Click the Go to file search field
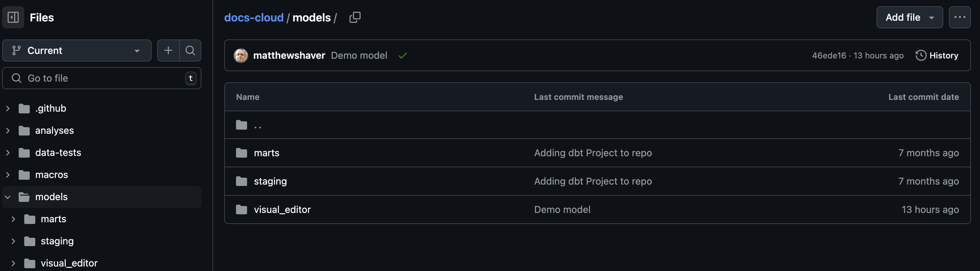The height and width of the screenshot is (271, 980). coord(102,78)
